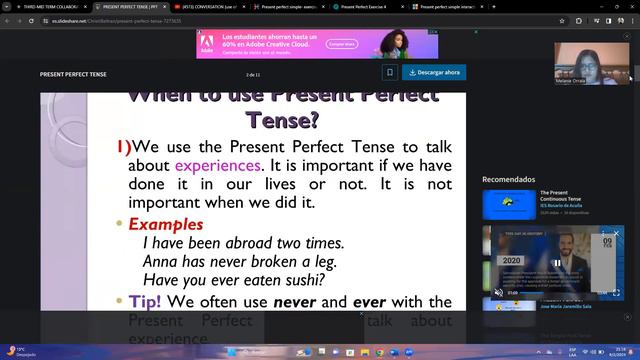Open the browser side panel icon
Image resolution: width=640 pixels, height=360 pixels.
click(609, 21)
